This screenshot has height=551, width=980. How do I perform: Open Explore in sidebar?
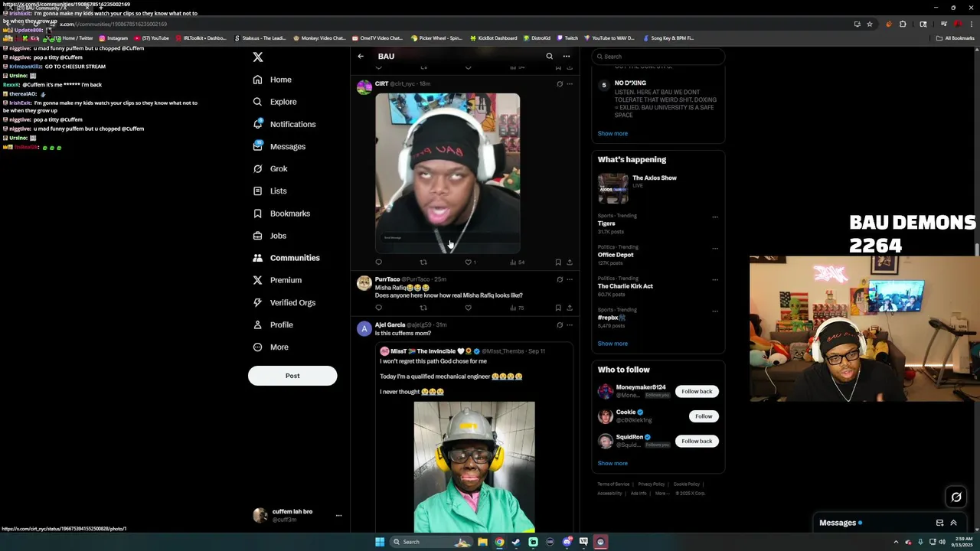pos(275,102)
